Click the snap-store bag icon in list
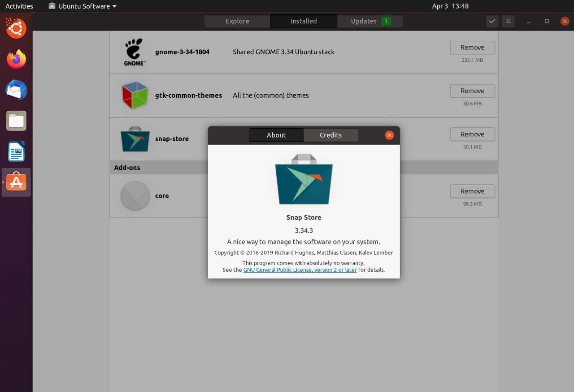Viewport: 574px width, 392px height. coord(135,139)
